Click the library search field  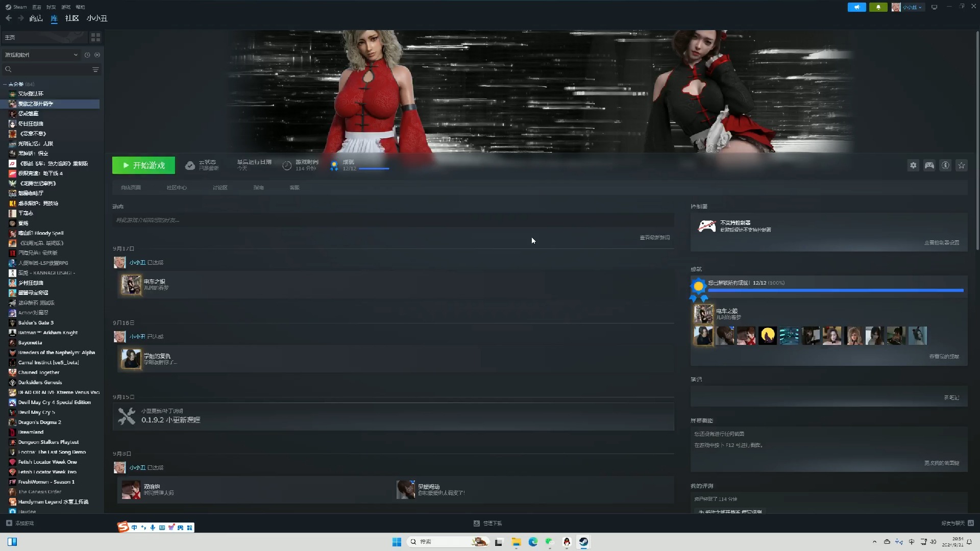47,69
